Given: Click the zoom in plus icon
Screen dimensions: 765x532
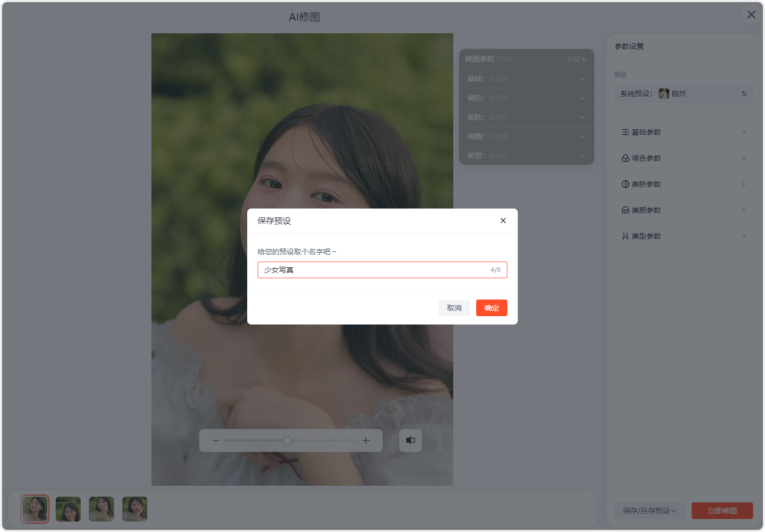Looking at the screenshot, I should pos(366,440).
